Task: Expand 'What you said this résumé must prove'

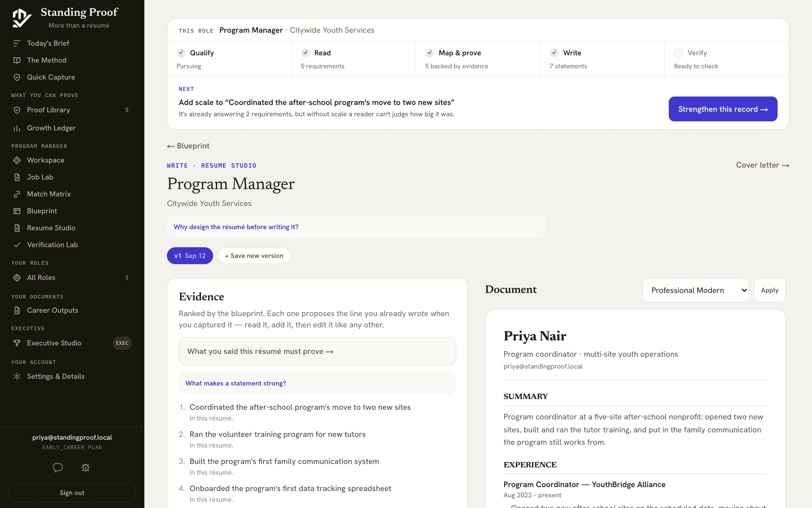Action: pyautogui.click(x=317, y=351)
